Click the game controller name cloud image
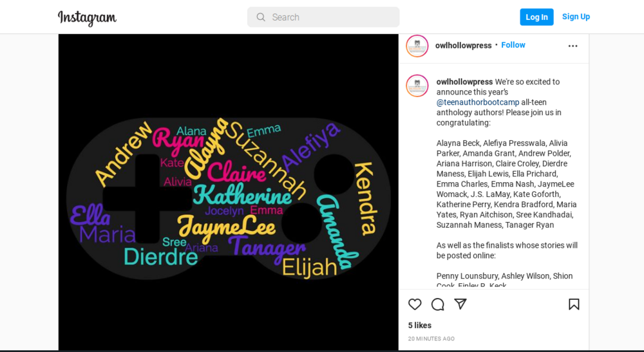644x352 pixels. click(229, 192)
